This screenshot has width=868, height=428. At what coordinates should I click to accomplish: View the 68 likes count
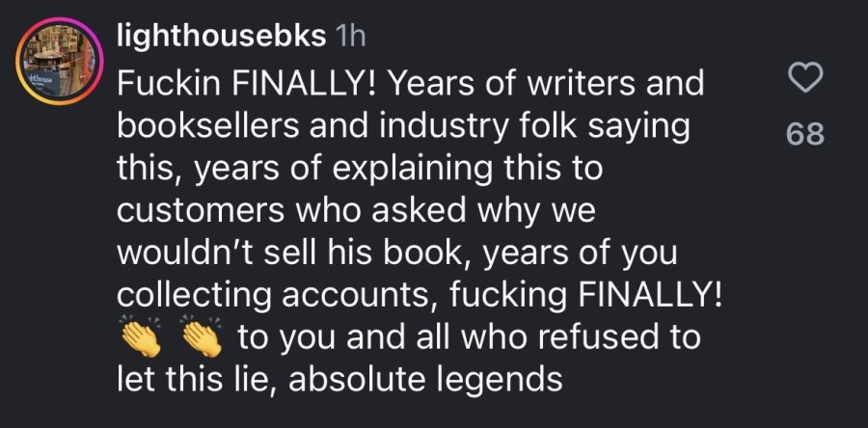click(x=805, y=134)
